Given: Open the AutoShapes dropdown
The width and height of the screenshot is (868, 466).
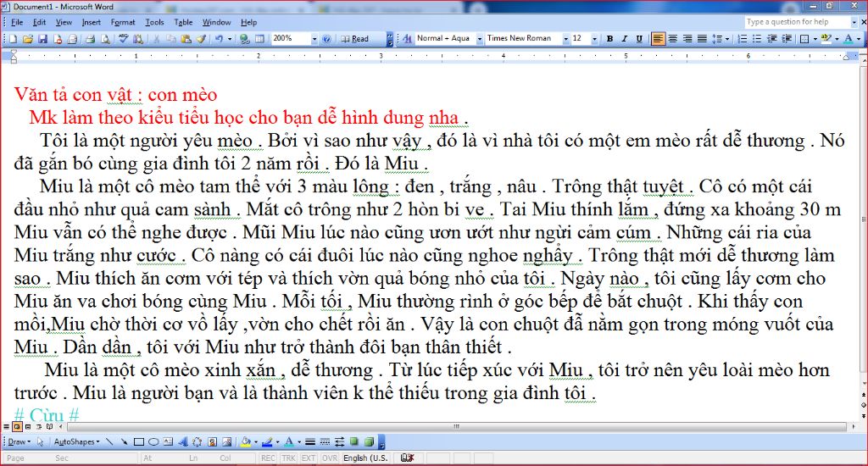Looking at the screenshot, I should pyautogui.click(x=76, y=441).
